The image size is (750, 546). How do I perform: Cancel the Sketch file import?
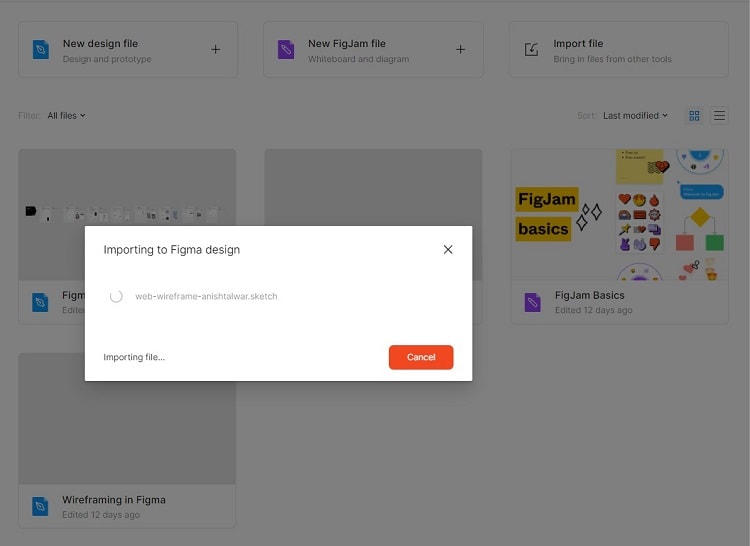point(421,357)
